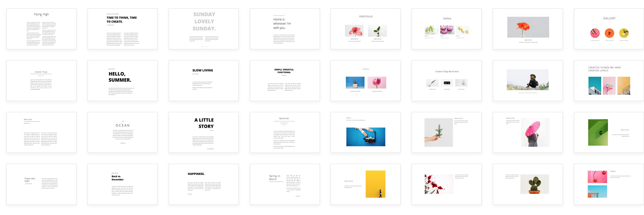Select the "Spring in March" slide layout
Image resolution: width=644 pixels, height=215 pixels.
tap(285, 184)
